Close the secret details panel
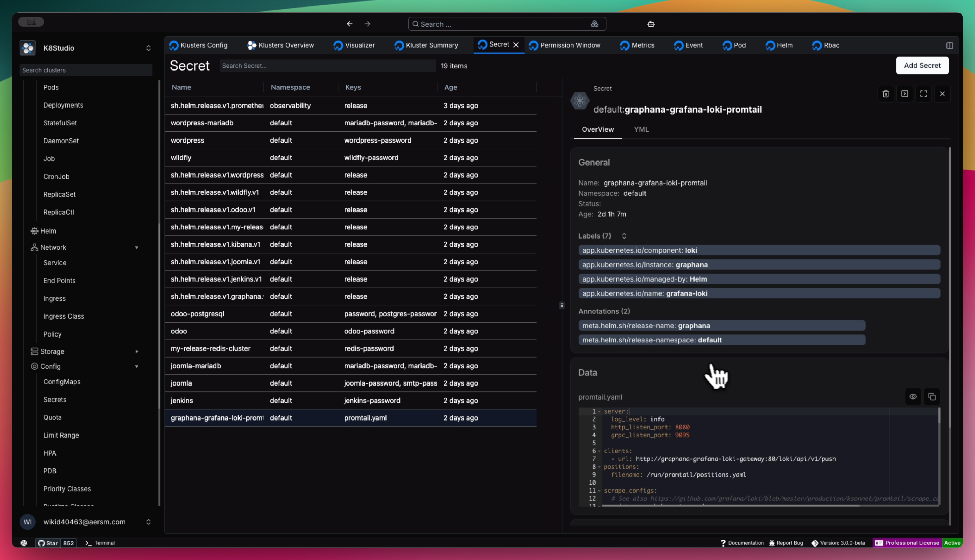 tap(942, 93)
